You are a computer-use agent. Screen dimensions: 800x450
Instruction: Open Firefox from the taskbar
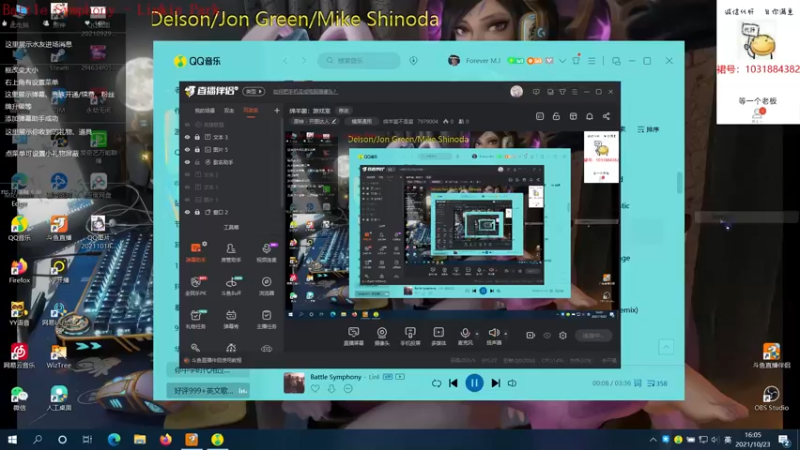pos(165,439)
